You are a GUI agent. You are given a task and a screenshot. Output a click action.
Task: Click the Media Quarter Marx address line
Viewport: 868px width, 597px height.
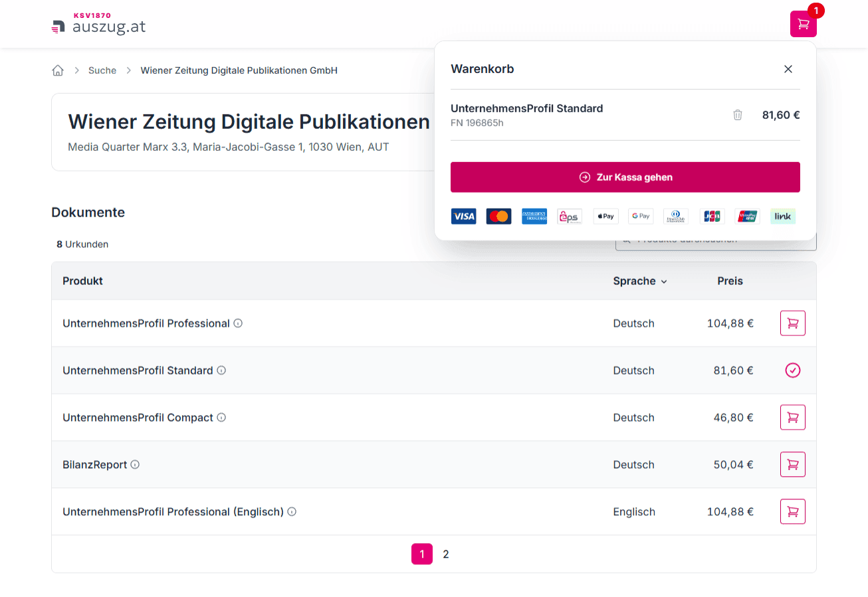(229, 147)
